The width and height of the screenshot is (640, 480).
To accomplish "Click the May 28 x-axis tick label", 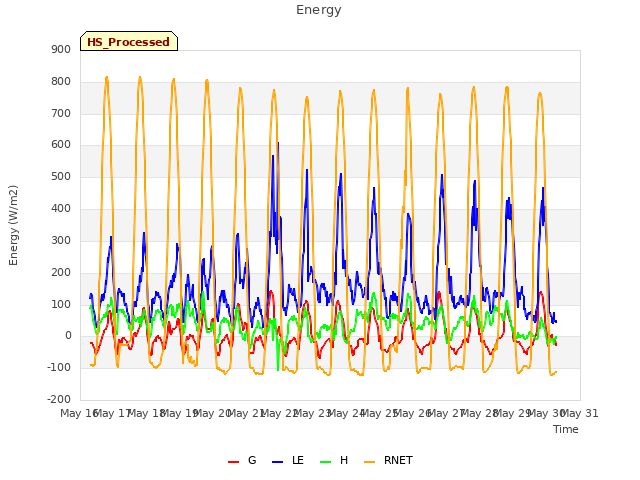I will (480, 414).
